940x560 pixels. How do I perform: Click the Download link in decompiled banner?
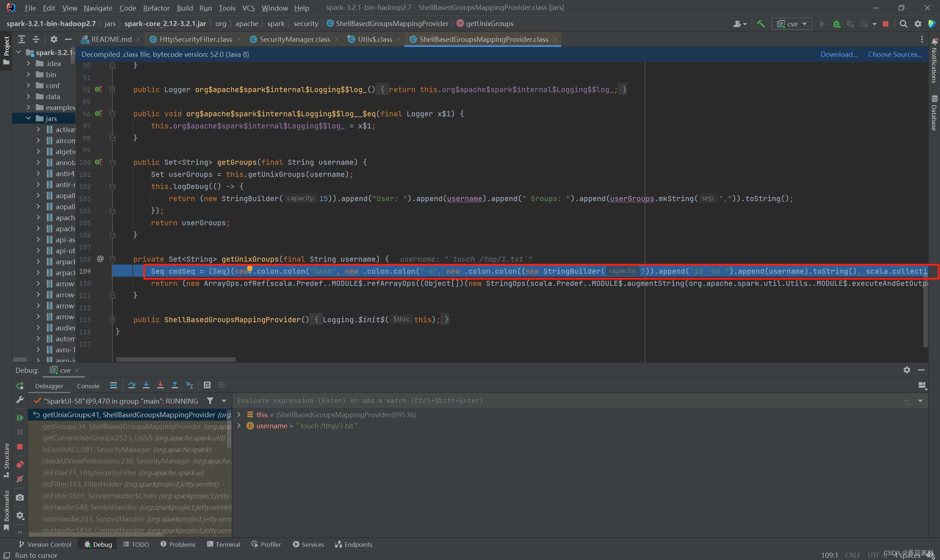[x=838, y=54]
